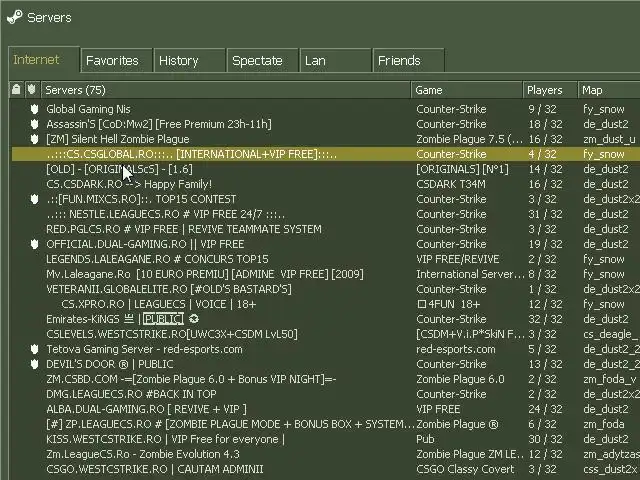Sort by the Players column header
Screen dimensions: 640x480
(550, 90)
